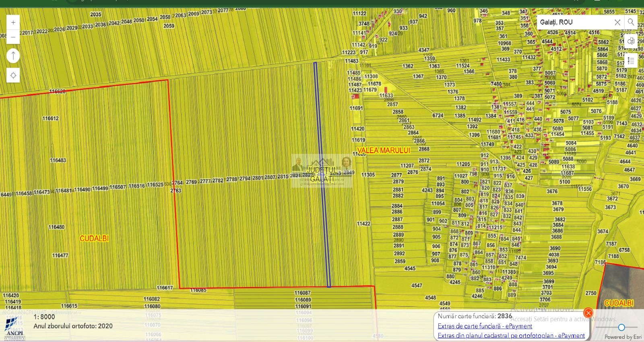Find my location with the locate button
Image resolution: width=644 pixels, height=342 pixels.
13,75
